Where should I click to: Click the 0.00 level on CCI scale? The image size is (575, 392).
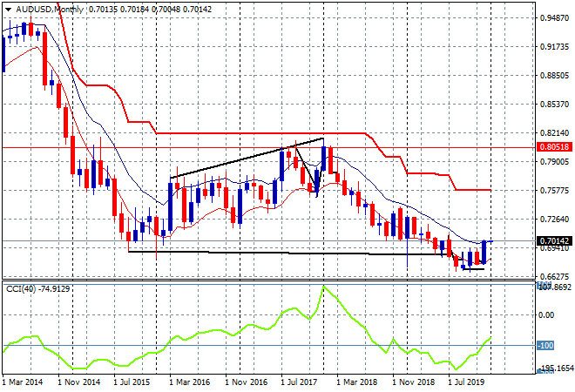click(546, 315)
